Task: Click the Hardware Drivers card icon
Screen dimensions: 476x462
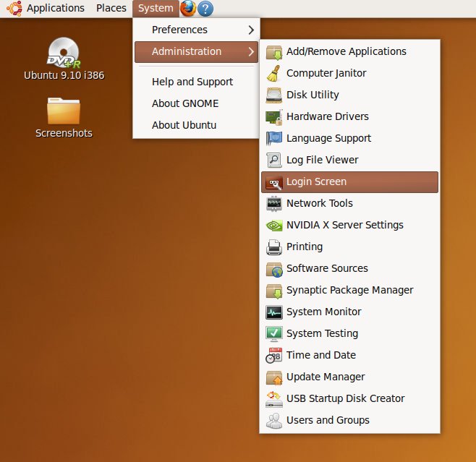Action: point(274,117)
